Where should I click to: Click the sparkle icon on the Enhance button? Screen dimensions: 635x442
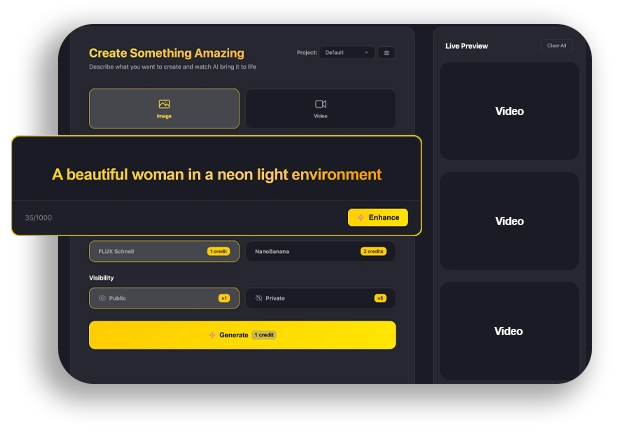[x=360, y=217]
